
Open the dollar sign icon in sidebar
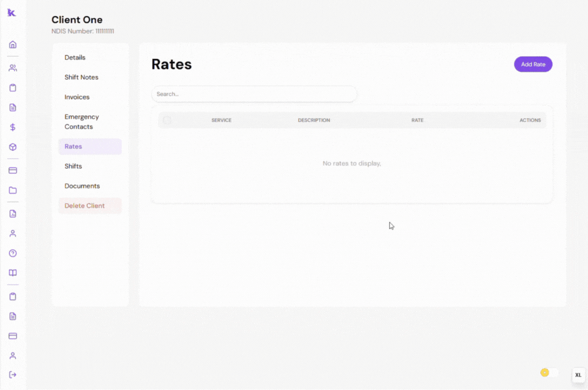[13, 127]
